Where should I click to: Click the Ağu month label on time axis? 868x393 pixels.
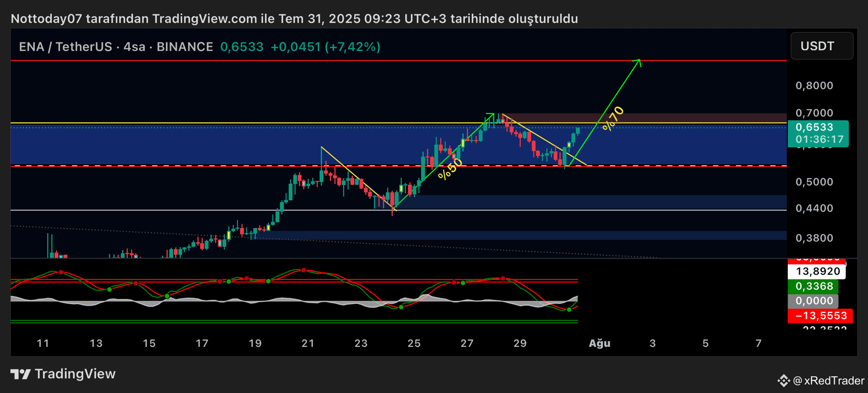(x=600, y=343)
